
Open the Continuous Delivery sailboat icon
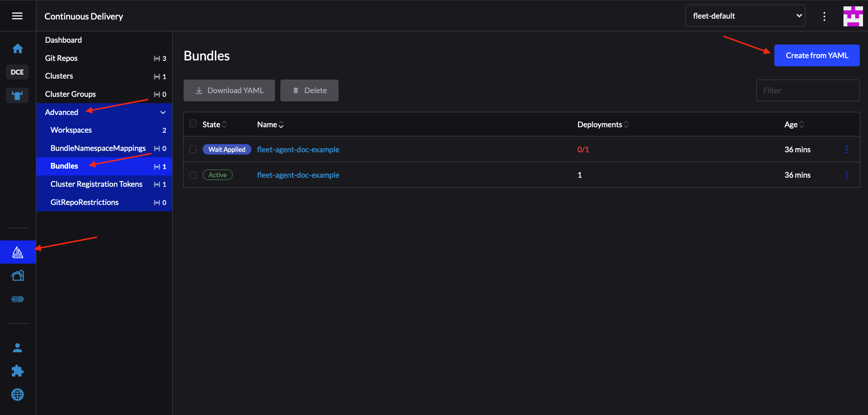[x=17, y=252]
